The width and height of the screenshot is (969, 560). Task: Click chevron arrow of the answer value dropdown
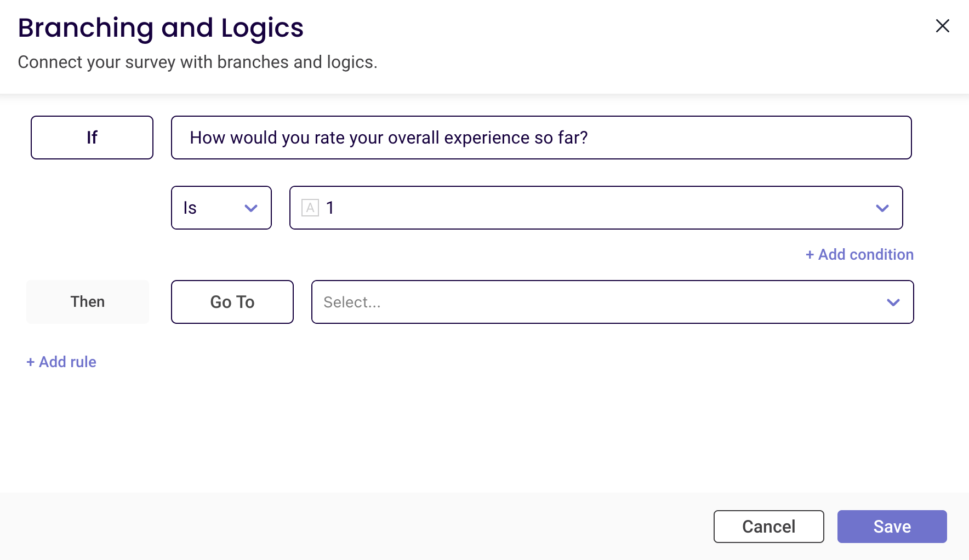[882, 208]
